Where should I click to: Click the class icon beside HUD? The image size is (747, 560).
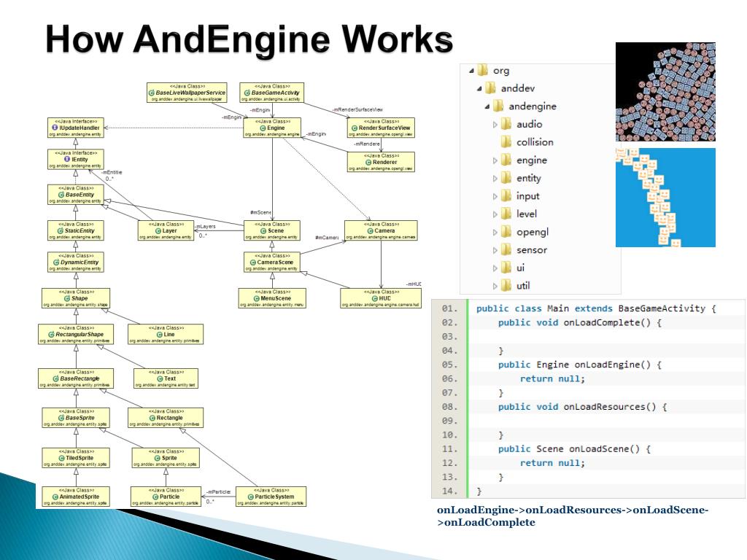pyautogui.click(x=375, y=298)
